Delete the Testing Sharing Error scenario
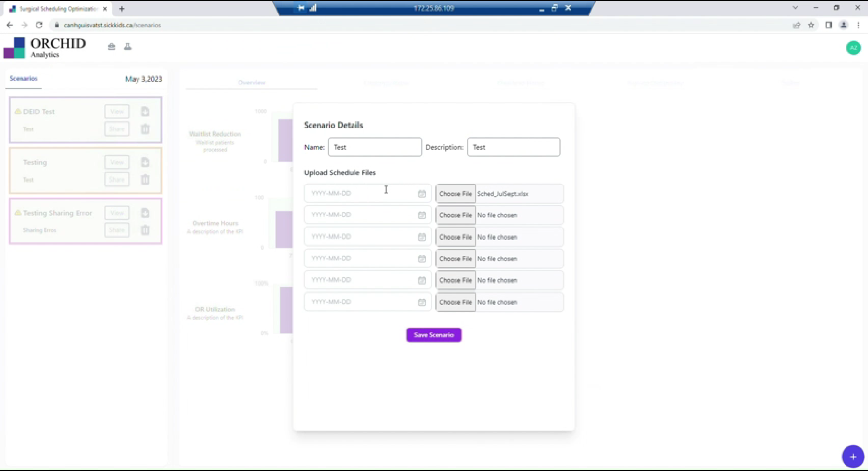 (145, 230)
